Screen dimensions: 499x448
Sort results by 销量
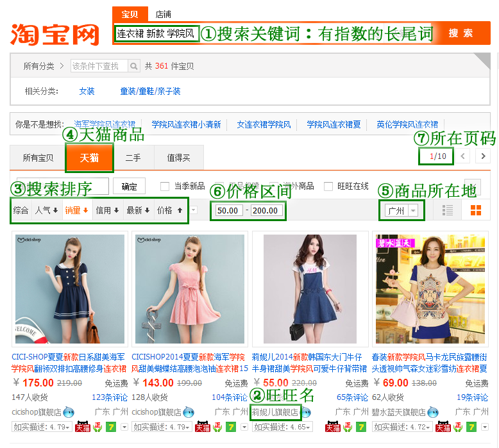(x=76, y=210)
